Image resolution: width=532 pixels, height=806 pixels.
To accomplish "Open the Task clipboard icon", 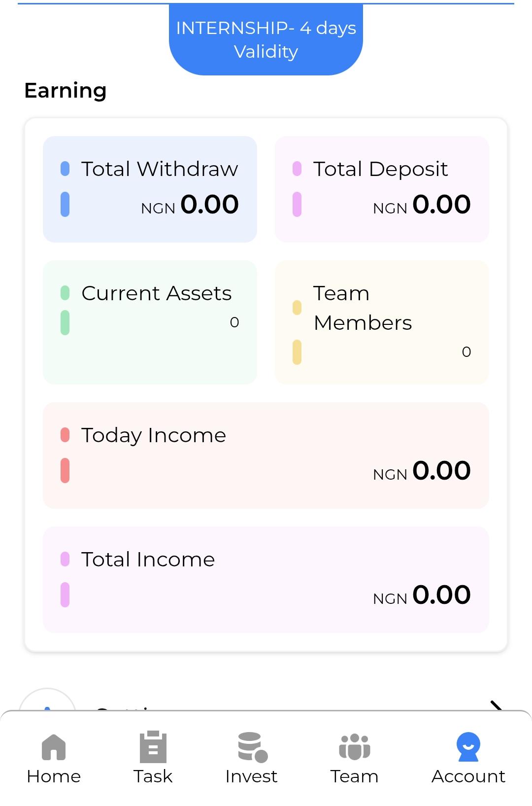I will pos(153,747).
